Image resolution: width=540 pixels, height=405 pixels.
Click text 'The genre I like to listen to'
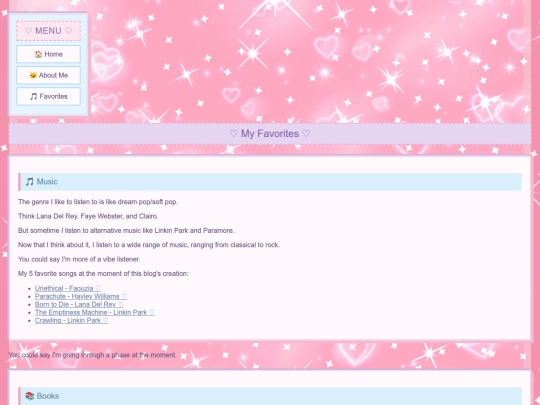click(x=58, y=202)
